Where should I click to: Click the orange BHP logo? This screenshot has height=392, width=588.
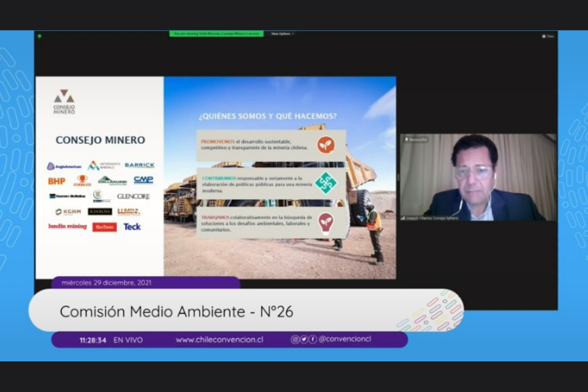[x=56, y=181]
